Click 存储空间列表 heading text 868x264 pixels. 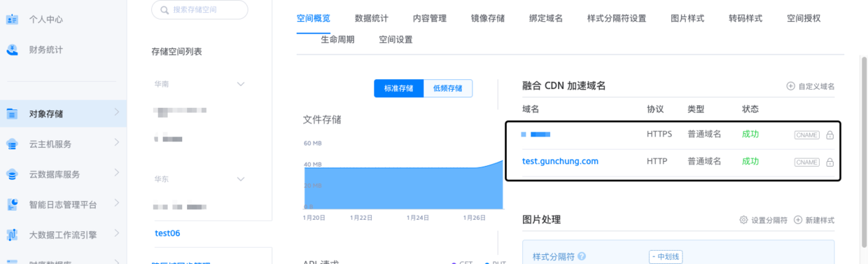(176, 51)
